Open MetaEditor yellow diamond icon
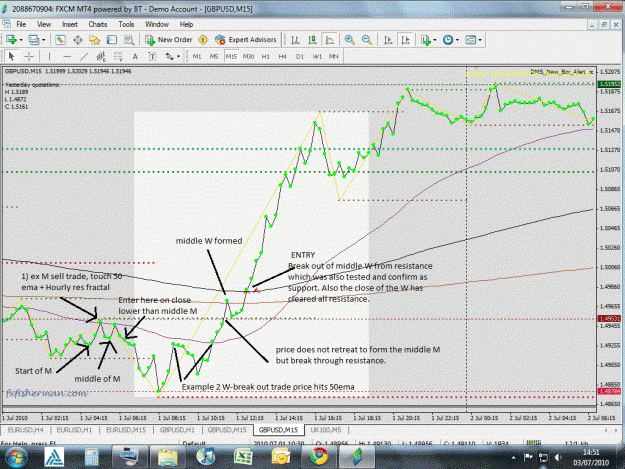The height and width of the screenshot is (469, 625). tap(203, 40)
